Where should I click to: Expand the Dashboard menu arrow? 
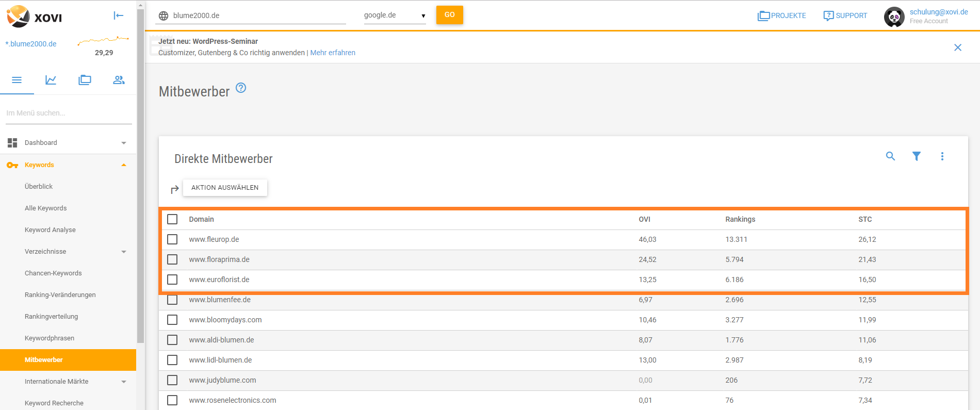click(x=124, y=143)
